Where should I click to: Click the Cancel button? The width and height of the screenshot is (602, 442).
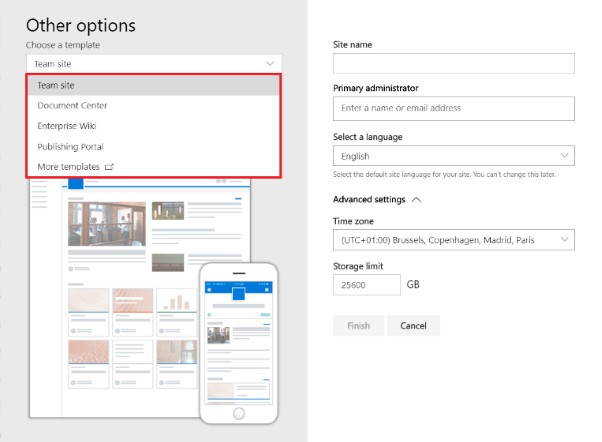(413, 326)
